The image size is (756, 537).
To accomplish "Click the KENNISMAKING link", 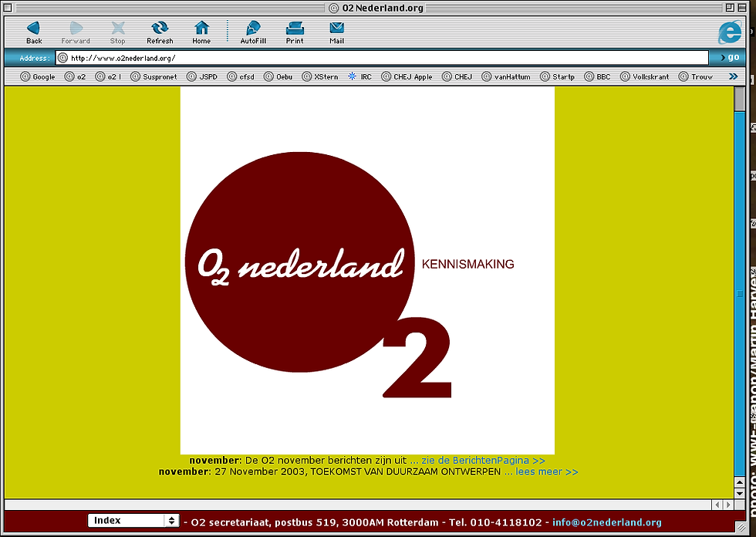I will (467, 264).
